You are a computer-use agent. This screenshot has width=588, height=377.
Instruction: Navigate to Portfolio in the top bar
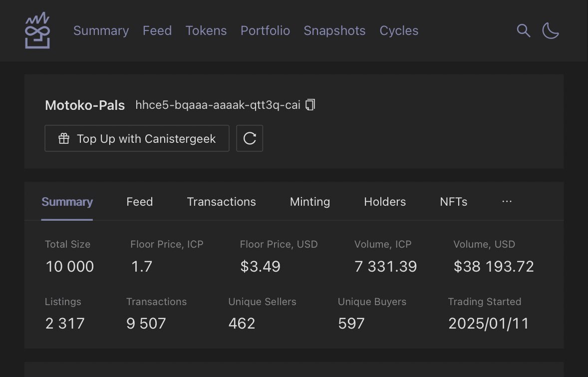pos(265,30)
